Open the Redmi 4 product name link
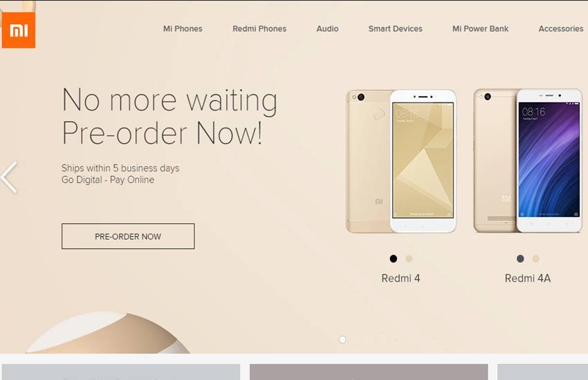588x380 pixels. (x=401, y=278)
